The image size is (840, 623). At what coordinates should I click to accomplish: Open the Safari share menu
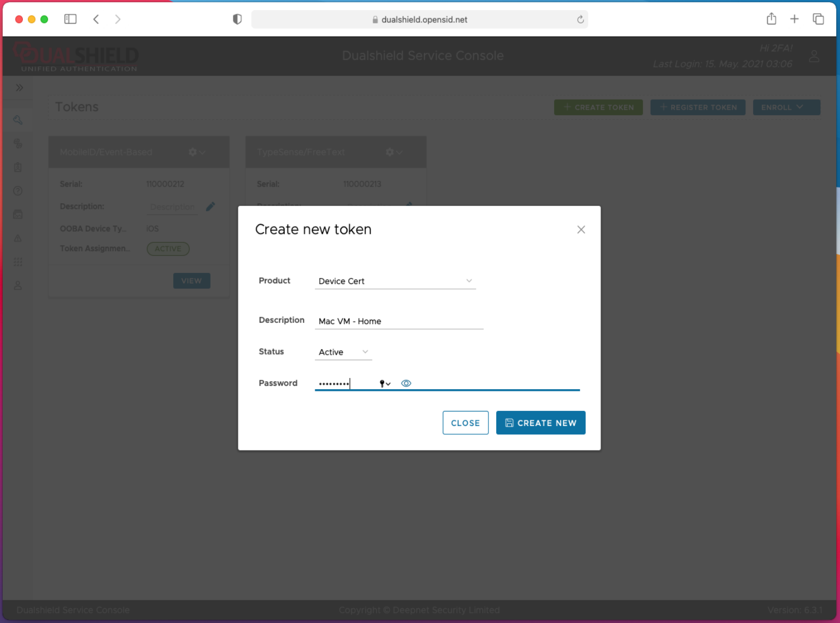click(771, 19)
